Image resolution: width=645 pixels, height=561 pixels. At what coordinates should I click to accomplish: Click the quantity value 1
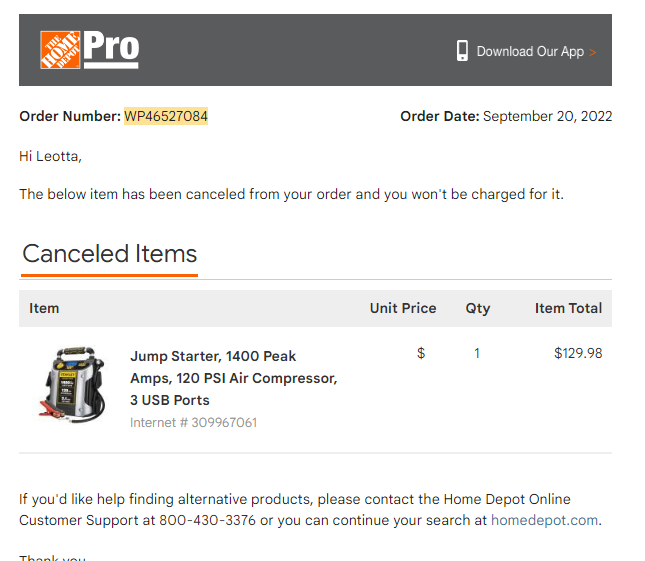coord(477,353)
